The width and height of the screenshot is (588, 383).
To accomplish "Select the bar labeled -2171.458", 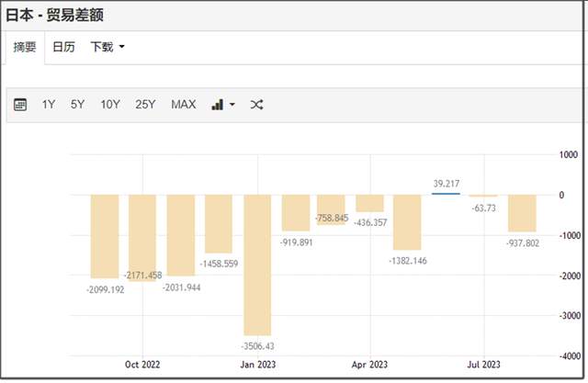I will point(142,237).
